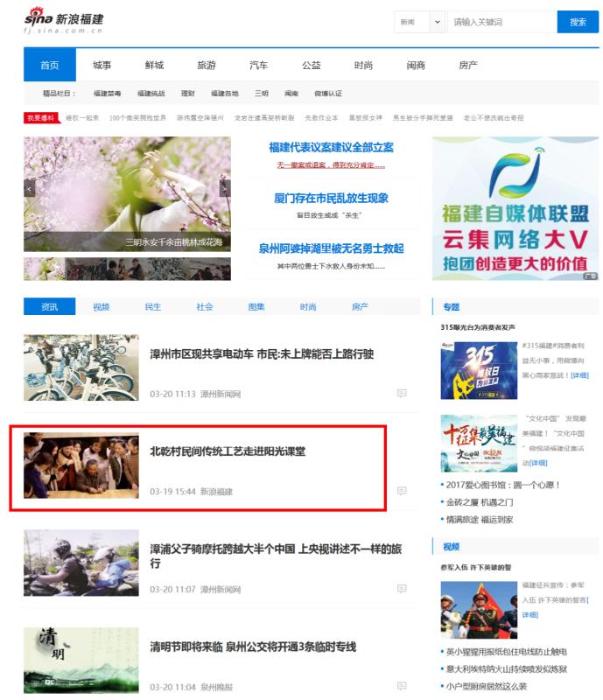The width and height of the screenshot is (603, 700).
Task: Open the red 无一撤案或退案 sub-link
Action: [331, 165]
